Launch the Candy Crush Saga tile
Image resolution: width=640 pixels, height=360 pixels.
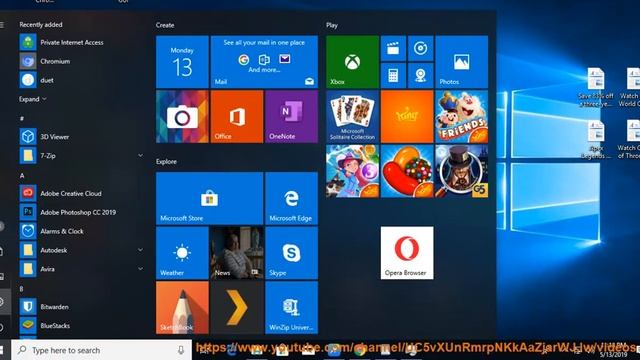(x=407, y=171)
